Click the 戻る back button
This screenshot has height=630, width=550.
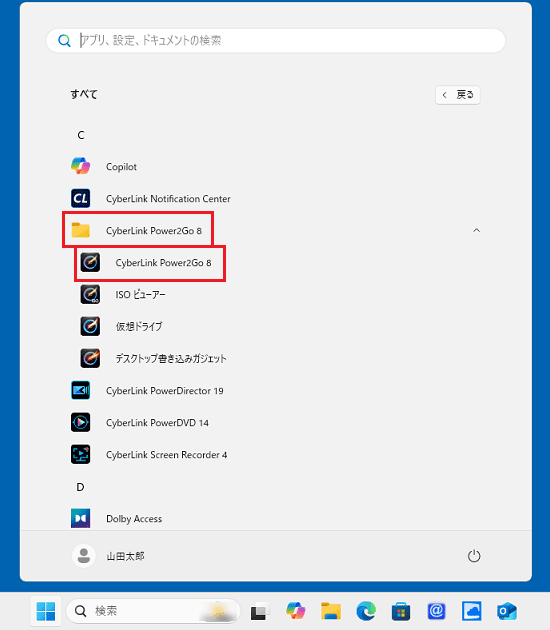tap(458, 95)
